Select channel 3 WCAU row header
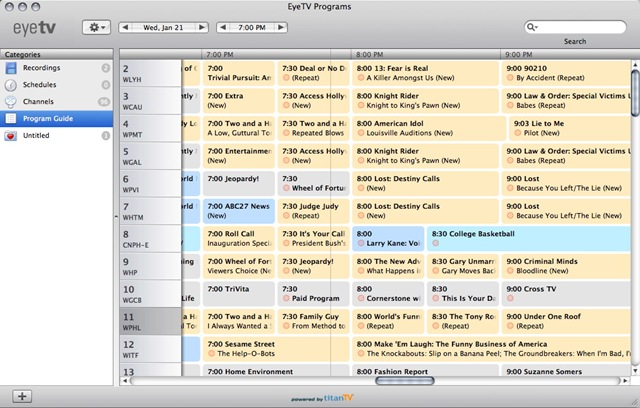This screenshot has width=640, height=408. [151, 101]
